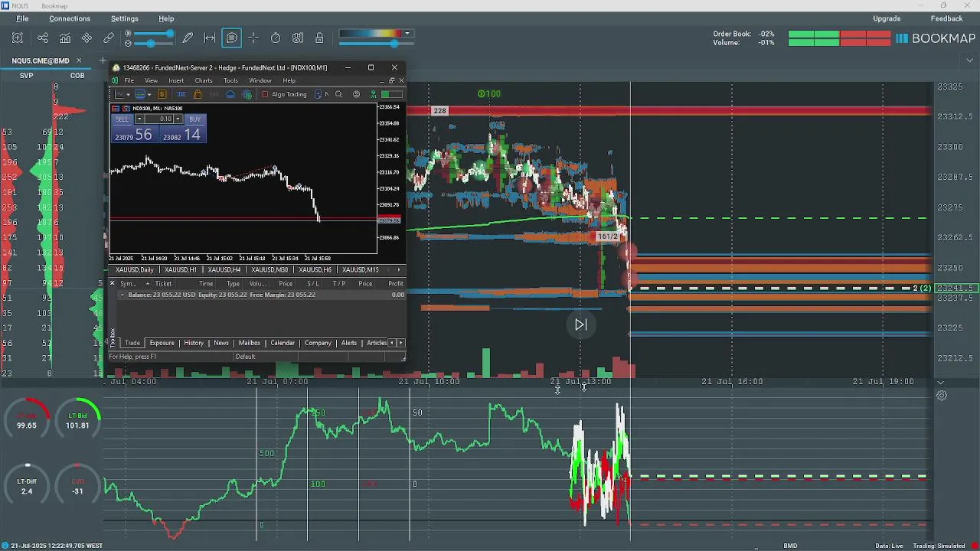Add a new chart tab with plus icon
Screen dimensions: 980x551
pyautogui.click(x=103, y=60)
